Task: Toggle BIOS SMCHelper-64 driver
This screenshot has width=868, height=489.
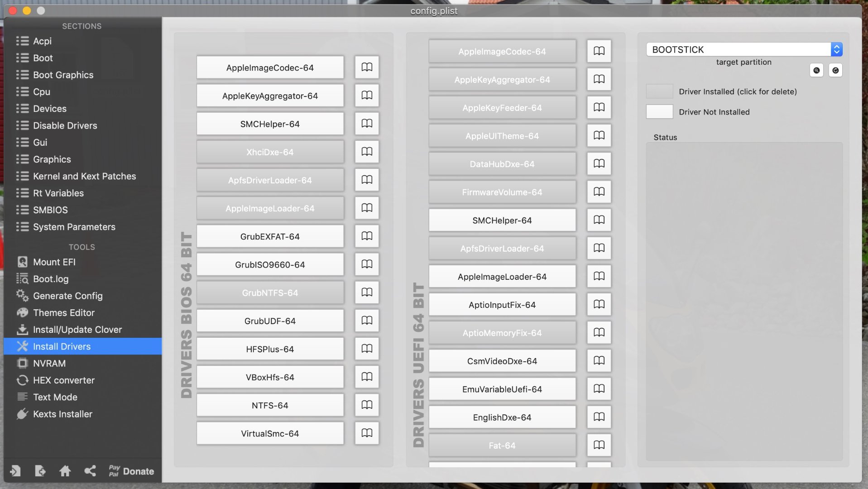Action: coord(270,124)
